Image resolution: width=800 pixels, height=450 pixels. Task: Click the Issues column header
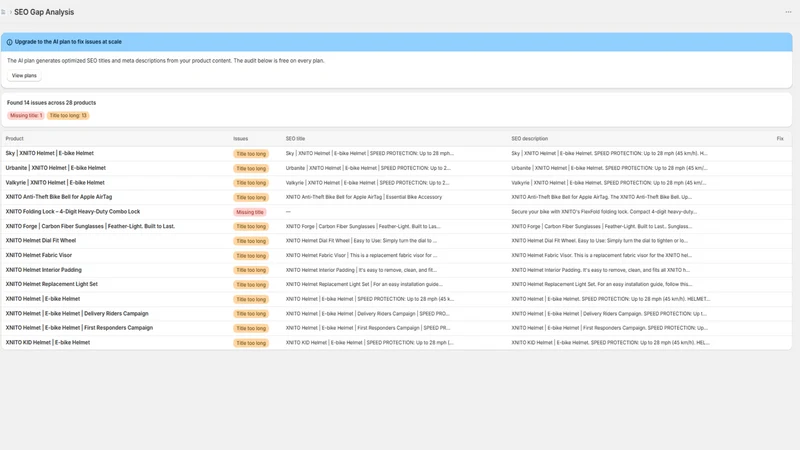(x=240, y=139)
